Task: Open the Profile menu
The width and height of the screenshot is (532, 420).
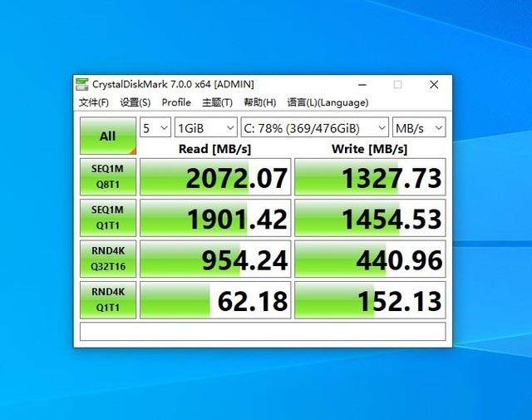Action: [176, 102]
